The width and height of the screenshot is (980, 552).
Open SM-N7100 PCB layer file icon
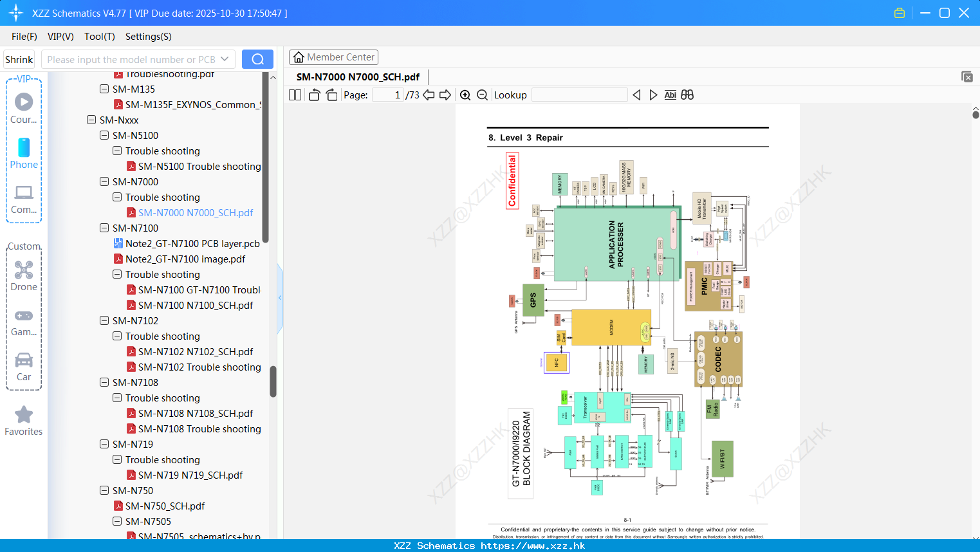coord(118,243)
